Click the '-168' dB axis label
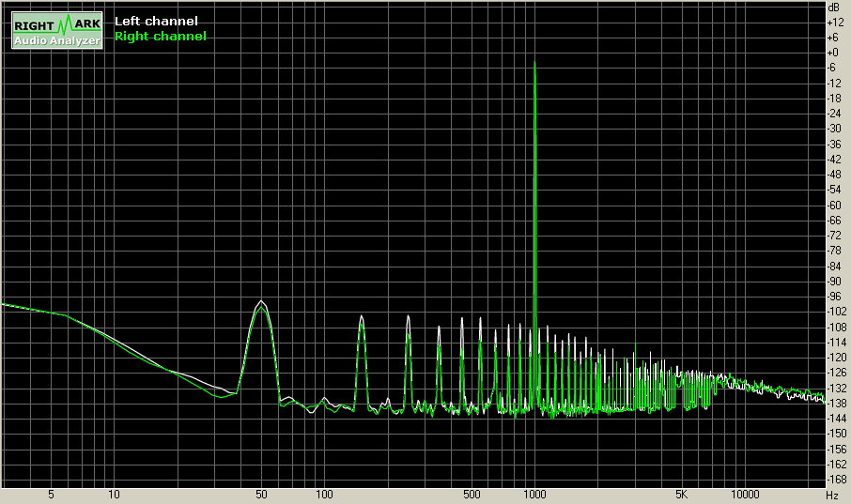851x504 pixels. pyautogui.click(x=836, y=480)
